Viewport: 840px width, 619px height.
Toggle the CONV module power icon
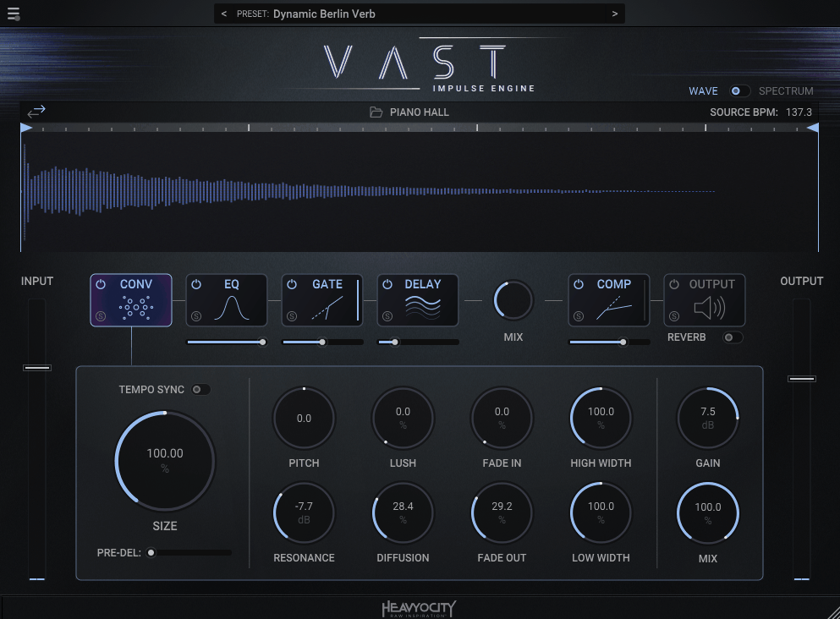[101, 284]
